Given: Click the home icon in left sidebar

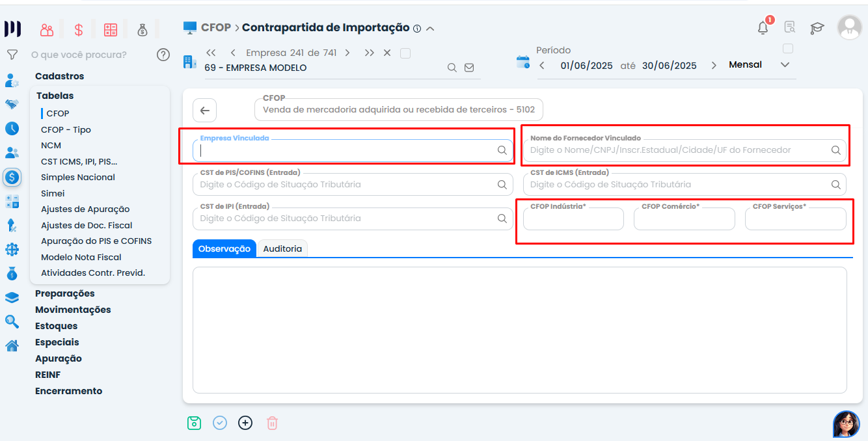Looking at the screenshot, I should pyautogui.click(x=12, y=345).
